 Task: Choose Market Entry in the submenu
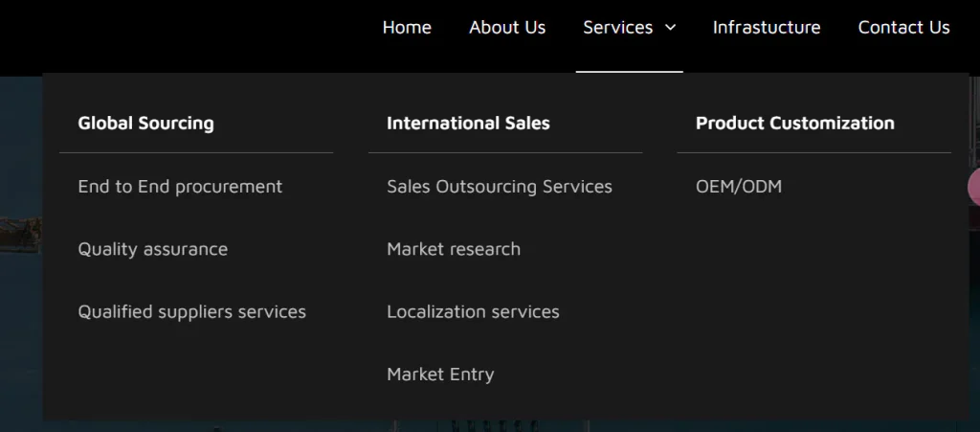click(x=440, y=375)
